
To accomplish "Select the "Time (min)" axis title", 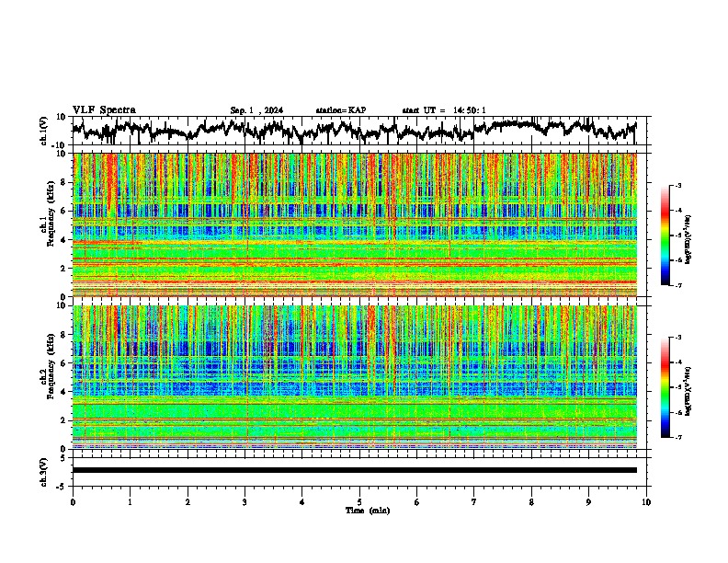I will click(x=368, y=511).
